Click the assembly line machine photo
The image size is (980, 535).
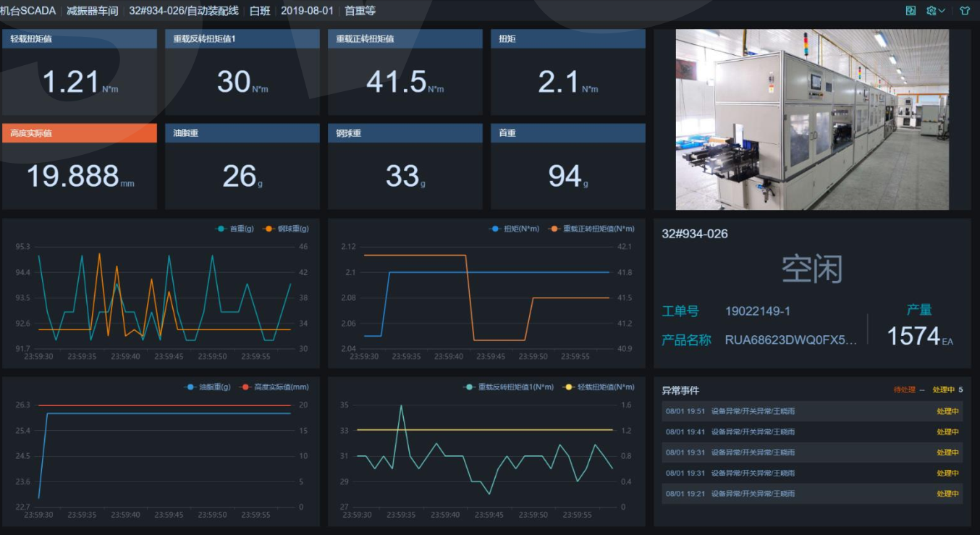tap(812, 119)
